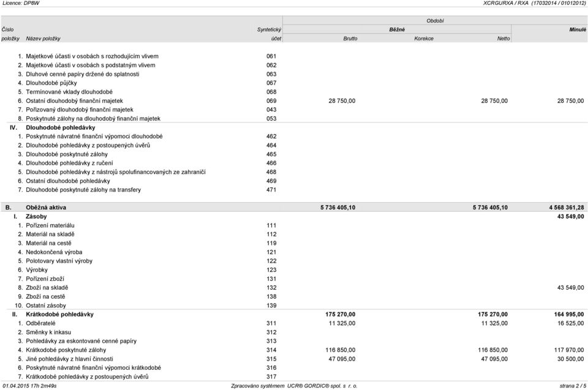This screenshot has width=588, height=390.
Task: Click account number 069
Action: click(x=271, y=101)
